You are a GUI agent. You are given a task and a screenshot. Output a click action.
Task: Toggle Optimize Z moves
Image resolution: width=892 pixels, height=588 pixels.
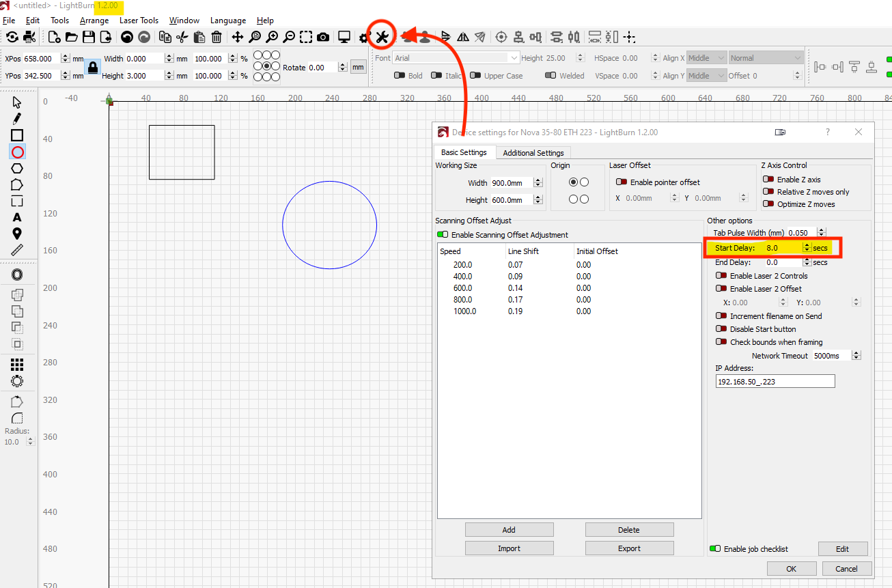pos(768,204)
